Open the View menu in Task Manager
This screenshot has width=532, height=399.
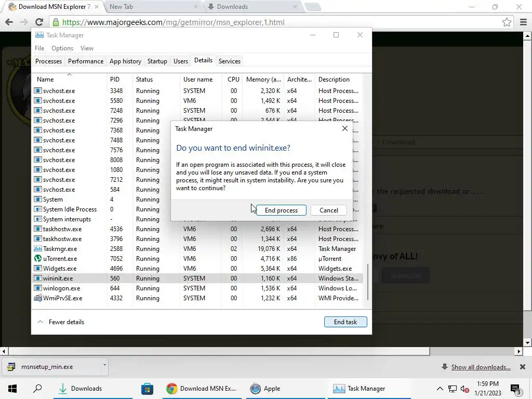tap(87, 48)
